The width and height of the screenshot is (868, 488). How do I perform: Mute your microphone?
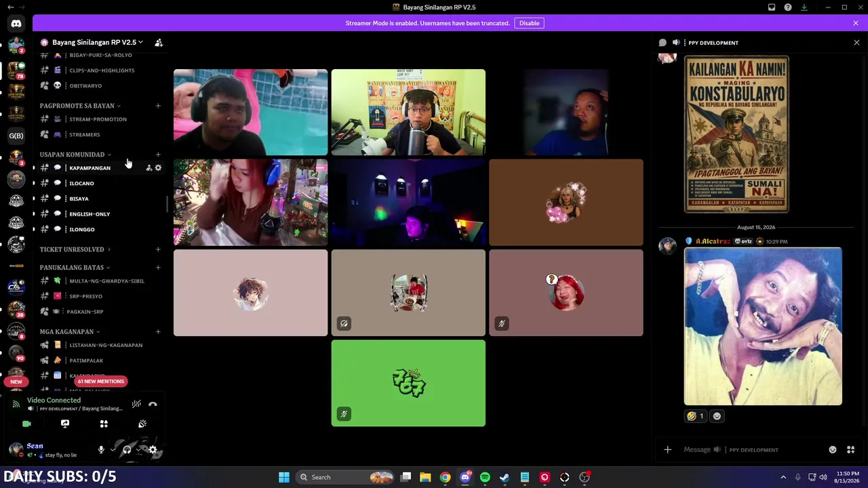(x=101, y=449)
